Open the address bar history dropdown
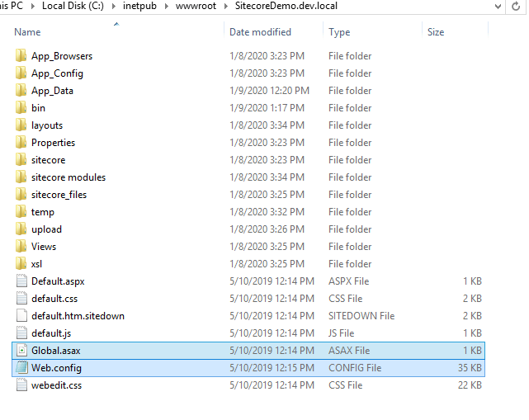Viewport: 529px width, 420px height. (498, 6)
